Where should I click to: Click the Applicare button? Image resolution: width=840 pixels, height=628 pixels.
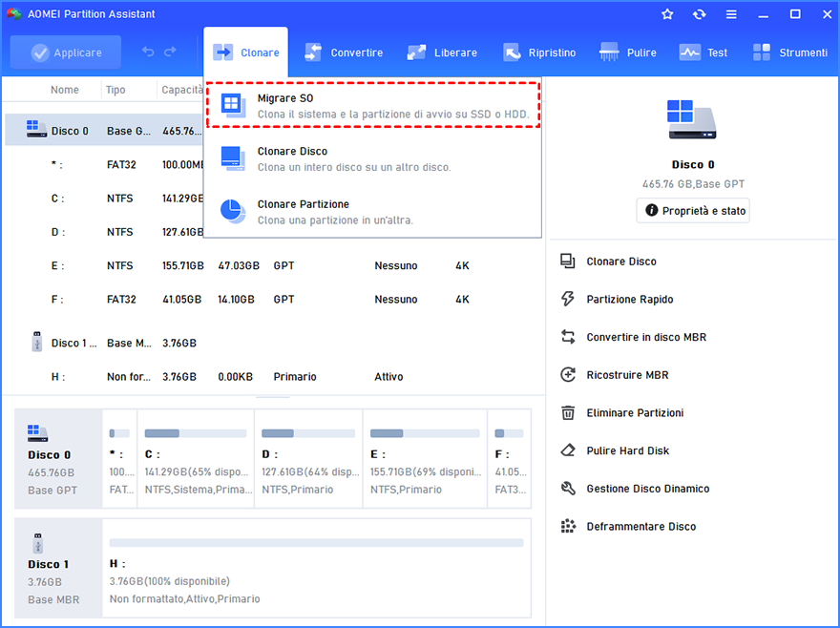pyautogui.click(x=65, y=52)
